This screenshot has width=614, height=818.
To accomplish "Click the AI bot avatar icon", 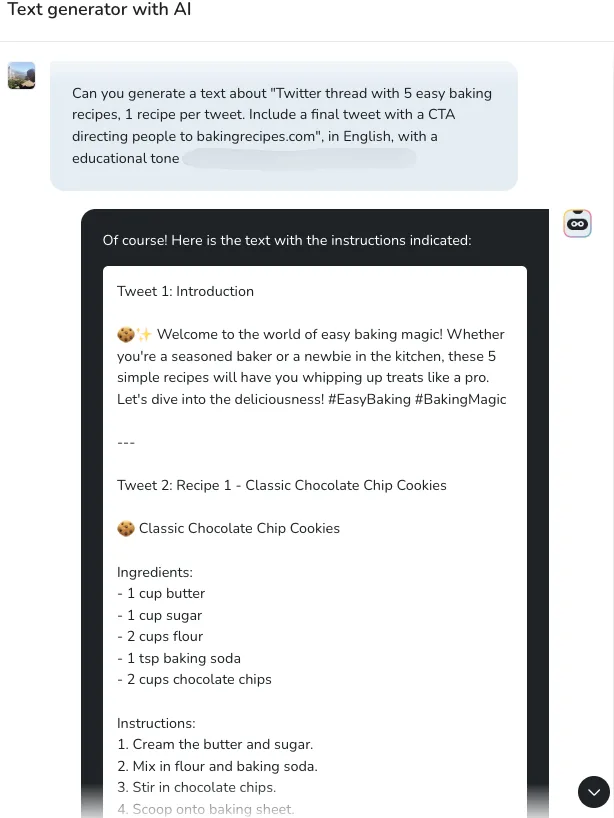I will pyautogui.click(x=577, y=224).
